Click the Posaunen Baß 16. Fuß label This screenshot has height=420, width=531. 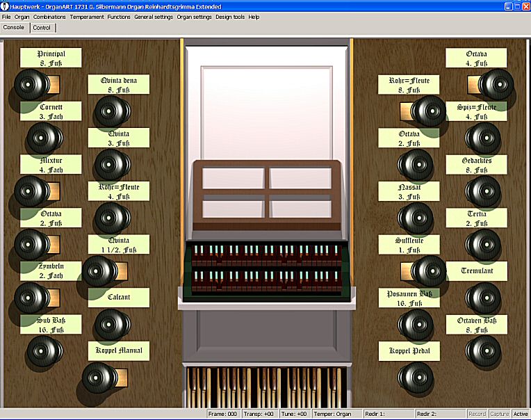click(x=409, y=298)
